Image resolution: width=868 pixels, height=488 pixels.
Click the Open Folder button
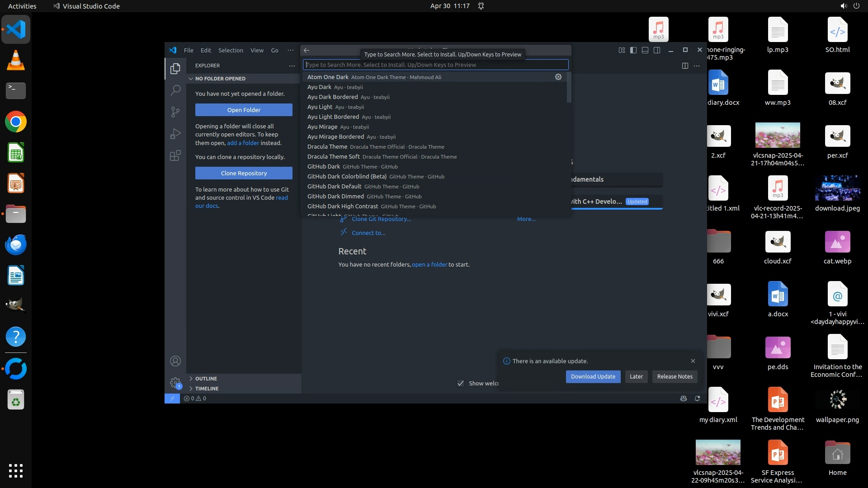pos(244,110)
